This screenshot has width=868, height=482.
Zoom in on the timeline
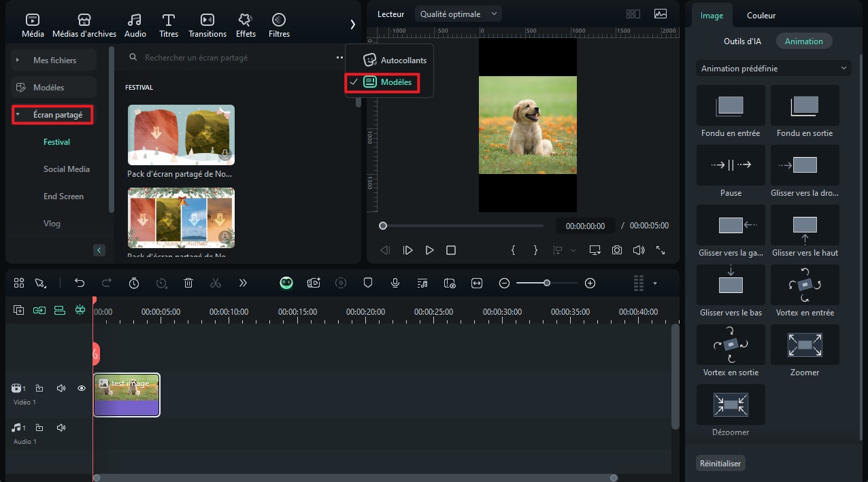tap(590, 283)
